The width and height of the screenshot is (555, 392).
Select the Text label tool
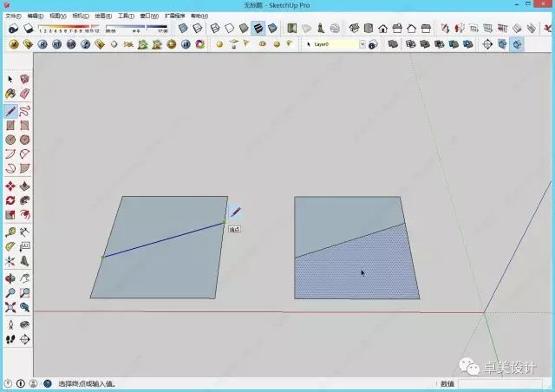[x=24, y=246]
